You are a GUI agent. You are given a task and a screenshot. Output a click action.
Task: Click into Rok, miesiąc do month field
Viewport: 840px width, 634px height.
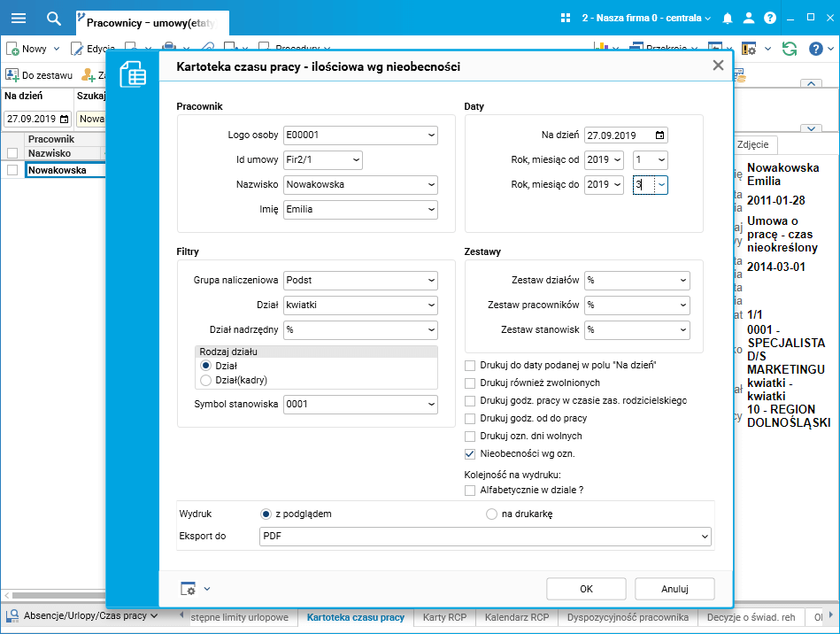pyautogui.click(x=644, y=185)
